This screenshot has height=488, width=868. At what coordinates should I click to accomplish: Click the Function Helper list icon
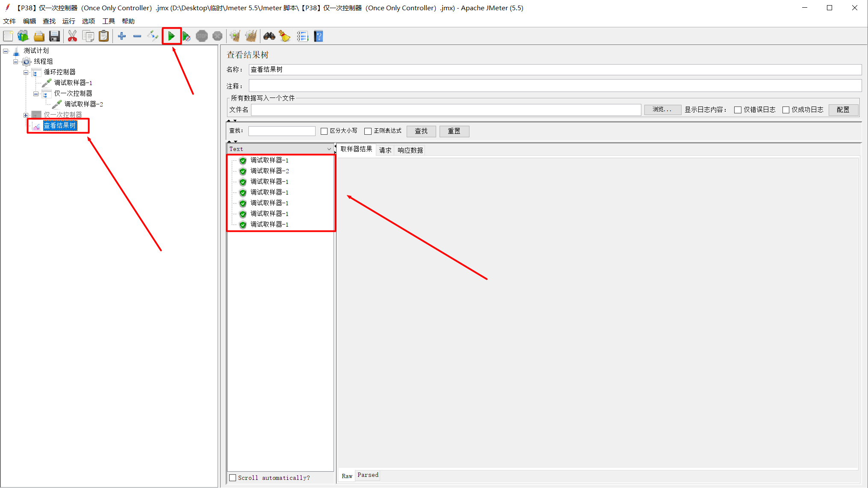click(x=302, y=36)
